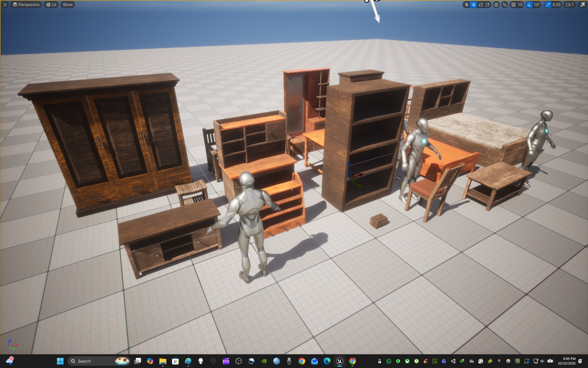Choose the Select objects mode tool
This screenshot has width=588, height=368.
tap(466, 5)
